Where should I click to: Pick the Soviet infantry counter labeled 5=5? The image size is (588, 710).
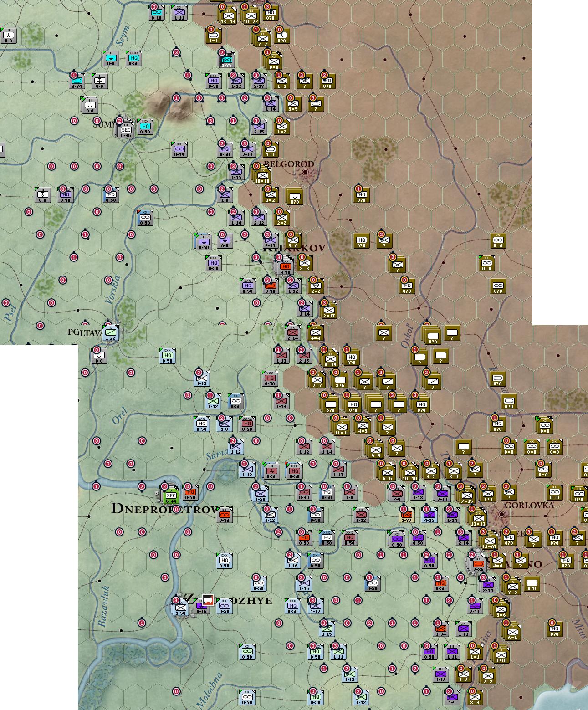tap(293, 103)
